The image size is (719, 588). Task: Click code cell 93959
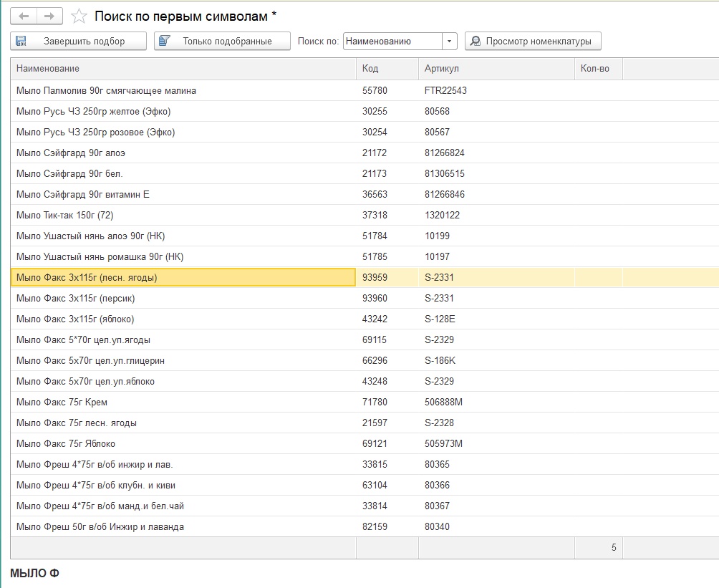coord(387,277)
